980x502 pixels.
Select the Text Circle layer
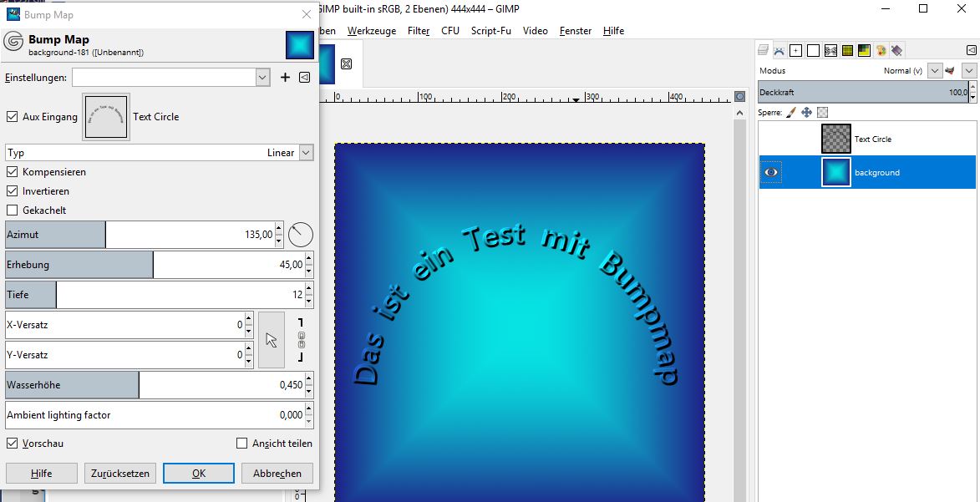point(867,139)
